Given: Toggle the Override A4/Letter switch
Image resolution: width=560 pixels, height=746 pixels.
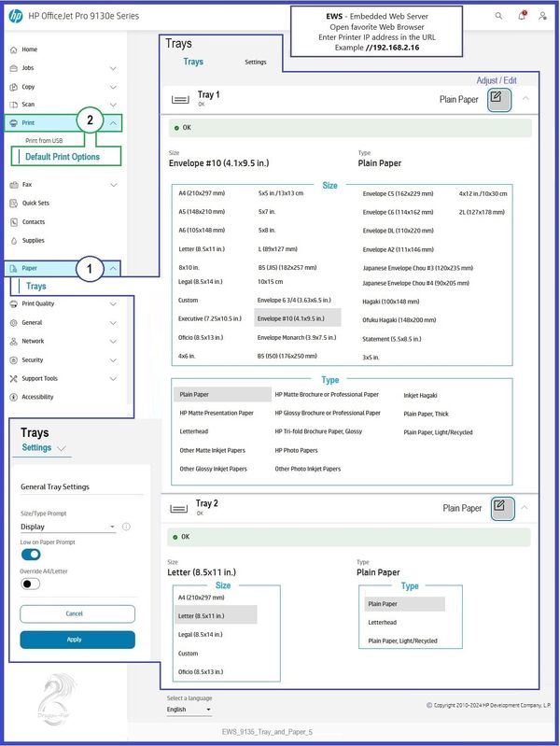Looking at the screenshot, I should [x=31, y=584].
